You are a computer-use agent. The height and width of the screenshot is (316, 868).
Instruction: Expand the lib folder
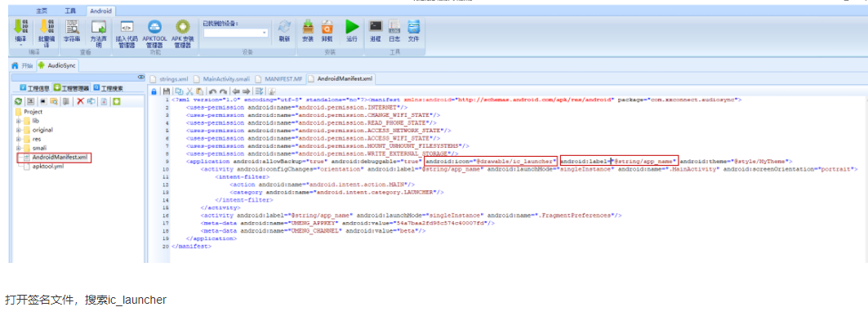click(18, 120)
